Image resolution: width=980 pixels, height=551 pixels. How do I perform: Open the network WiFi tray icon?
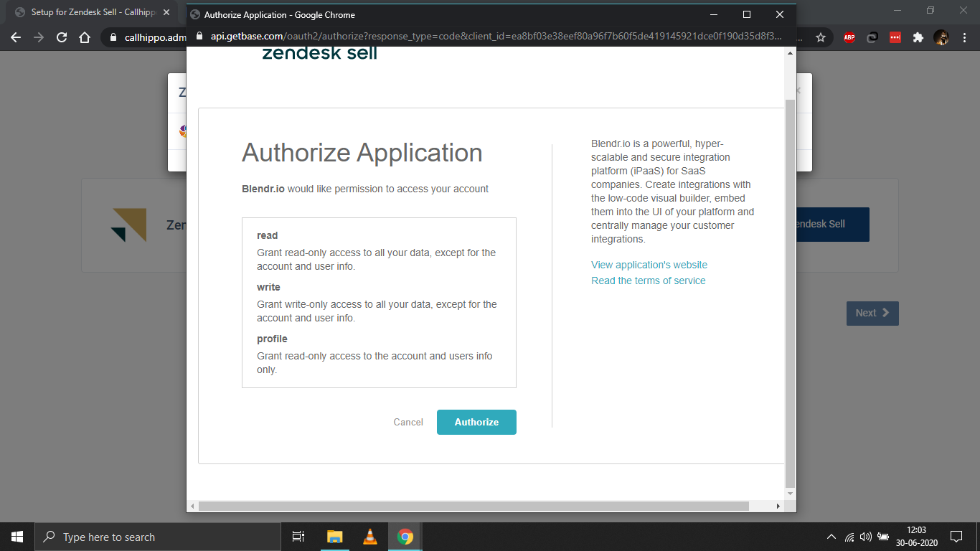(x=849, y=537)
